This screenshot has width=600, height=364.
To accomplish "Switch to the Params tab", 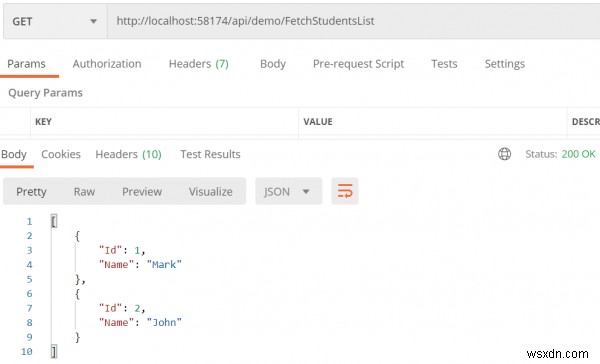I will [x=26, y=64].
